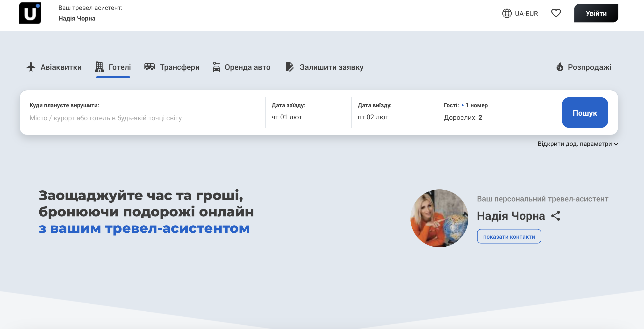Share assistant via the share icon
This screenshot has height=329, width=644.
(556, 216)
